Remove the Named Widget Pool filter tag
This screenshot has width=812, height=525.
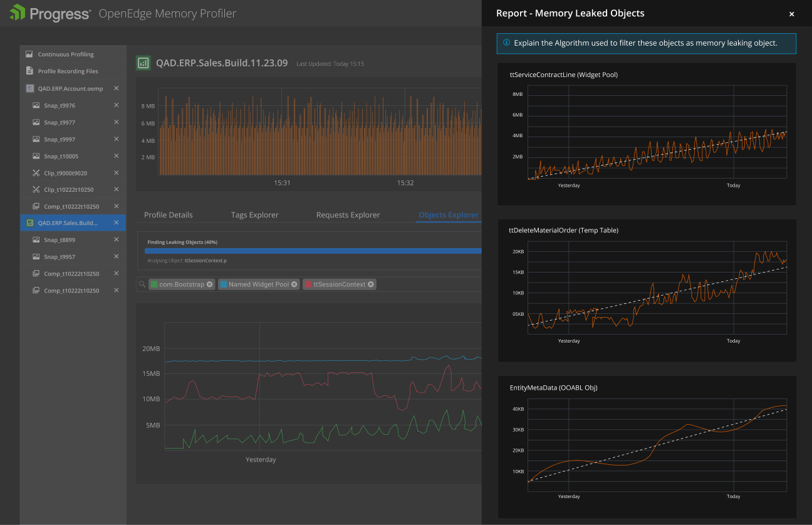(294, 284)
